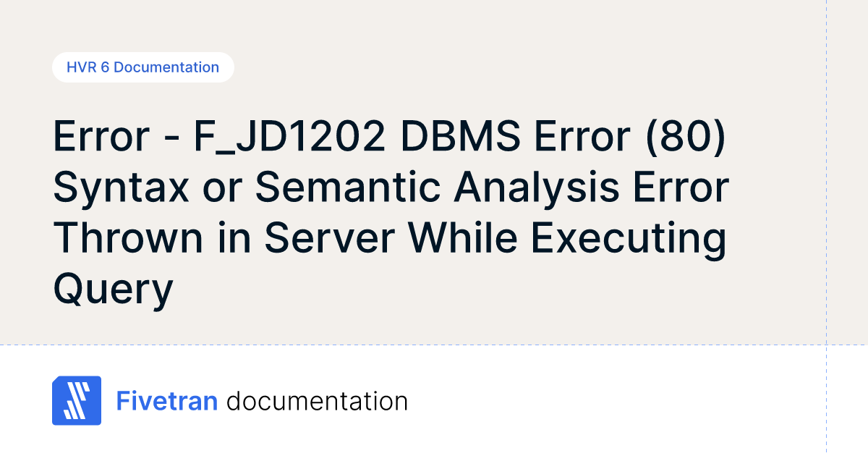Click the word "DBMS" in the heading

click(x=462, y=138)
